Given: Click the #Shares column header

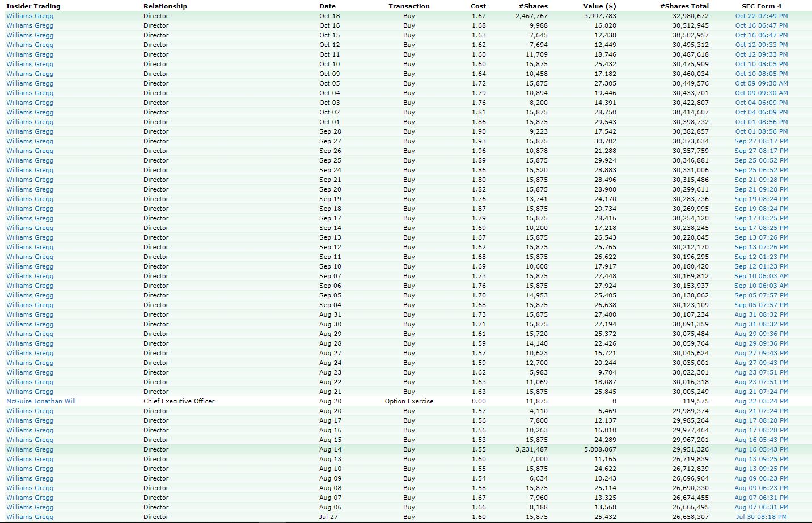Looking at the screenshot, I should click(533, 6).
